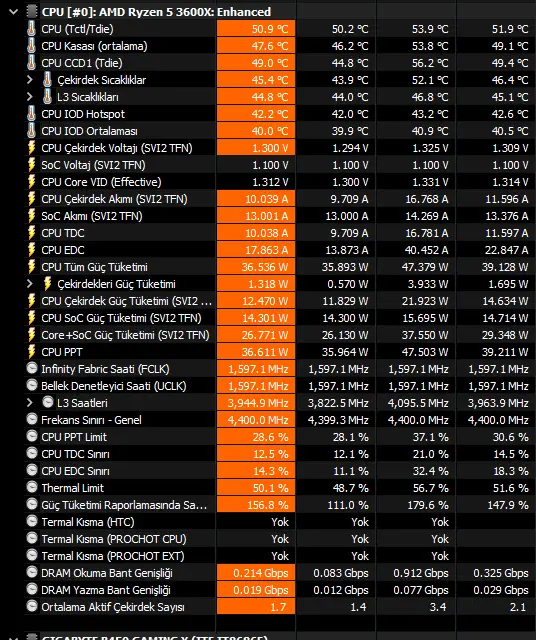Select the CPU CCD1 (Tdie) label
This screenshot has width=536, height=640.
(82, 63)
